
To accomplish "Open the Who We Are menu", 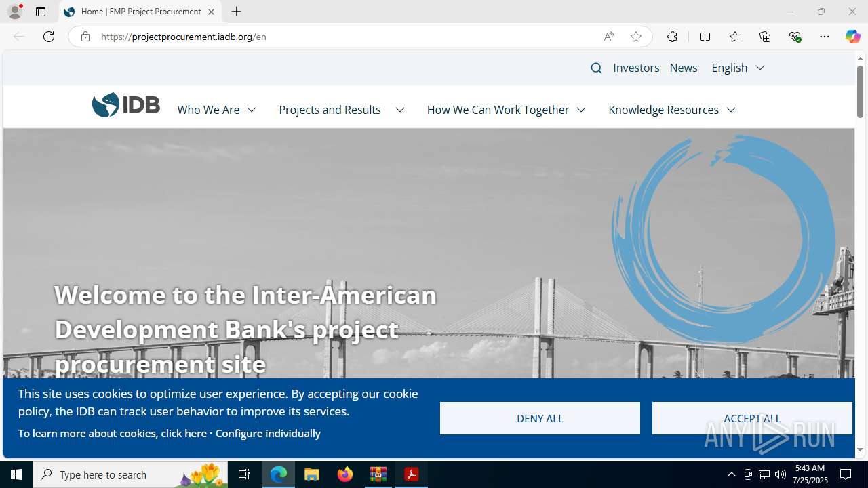I will point(208,110).
